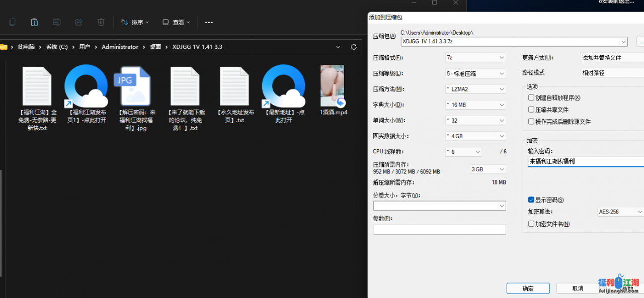
Task: Open the See more (...) toolbar icon
Action: coord(209,22)
